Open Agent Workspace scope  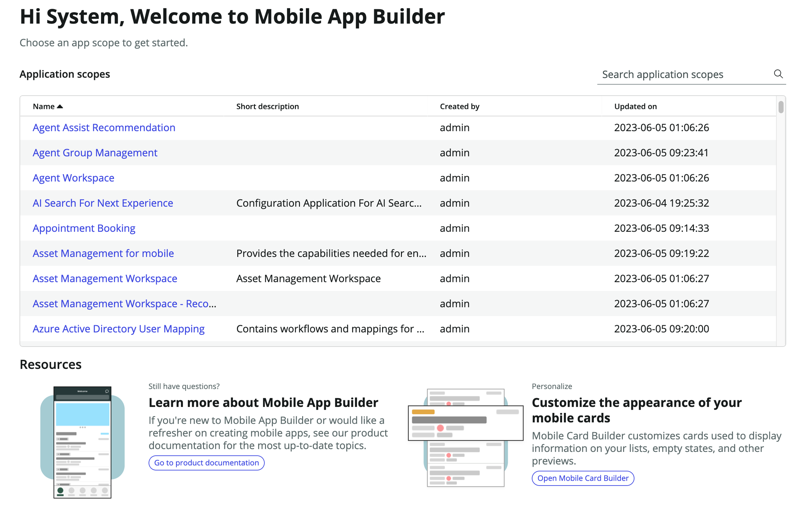coord(73,178)
